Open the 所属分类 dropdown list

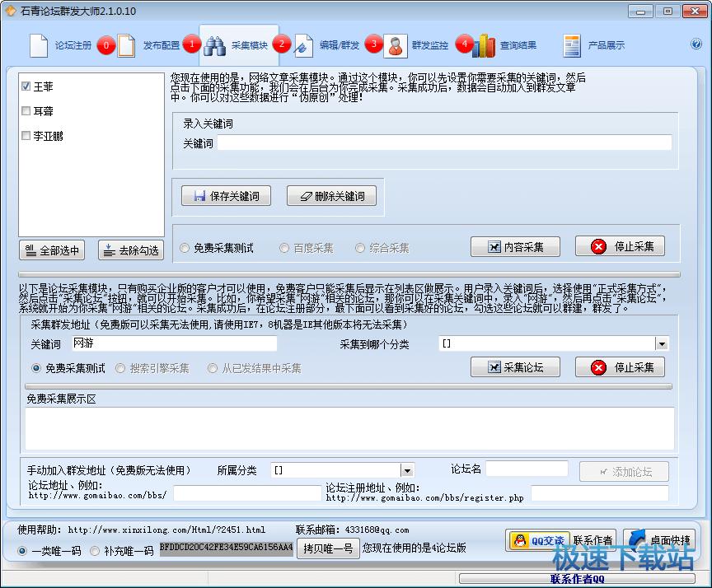click(x=406, y=471)
